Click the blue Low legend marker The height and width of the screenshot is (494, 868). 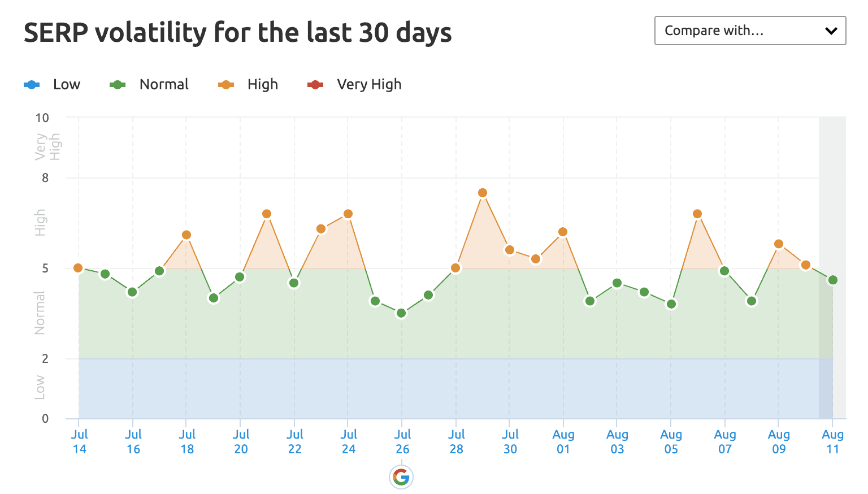[32, 85]
